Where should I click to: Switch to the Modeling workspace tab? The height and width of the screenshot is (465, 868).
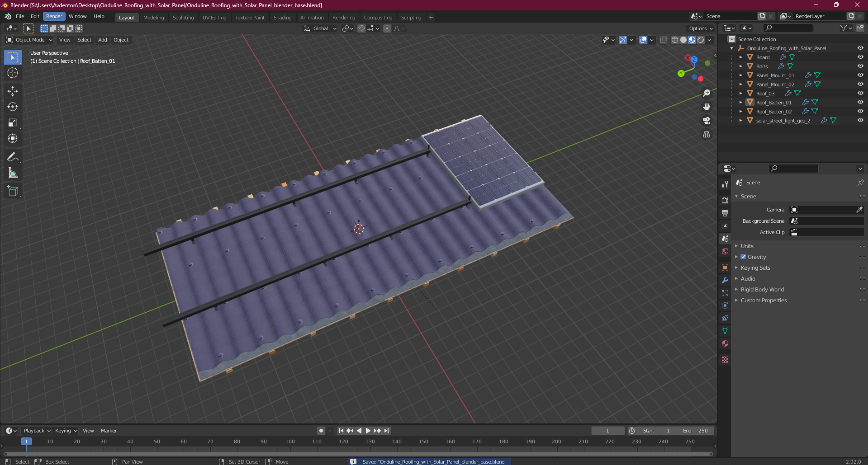click(x=153, y=18)
